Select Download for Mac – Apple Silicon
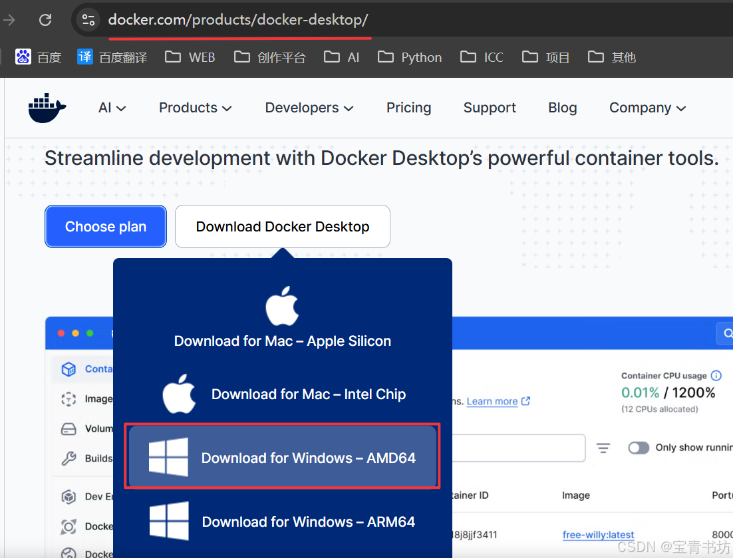The height and width of the screenshot is (560, 733). [x=282, y=318]
